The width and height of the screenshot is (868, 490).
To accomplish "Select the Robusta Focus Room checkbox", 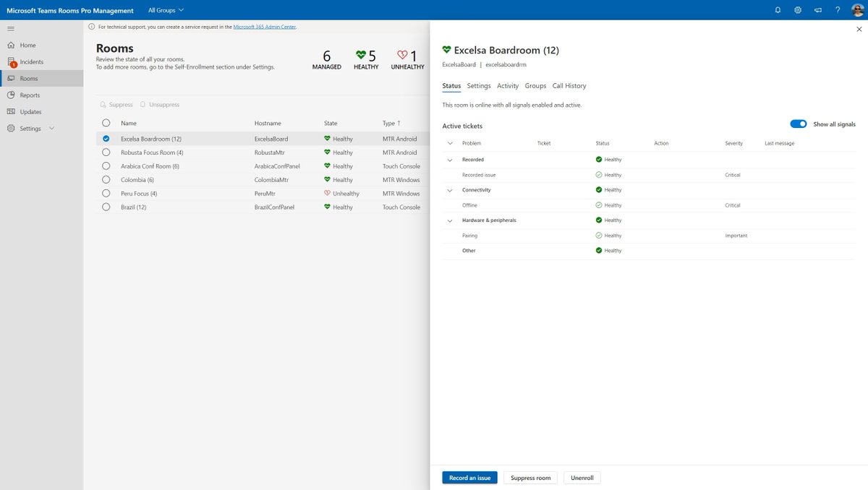I will 106,152.
